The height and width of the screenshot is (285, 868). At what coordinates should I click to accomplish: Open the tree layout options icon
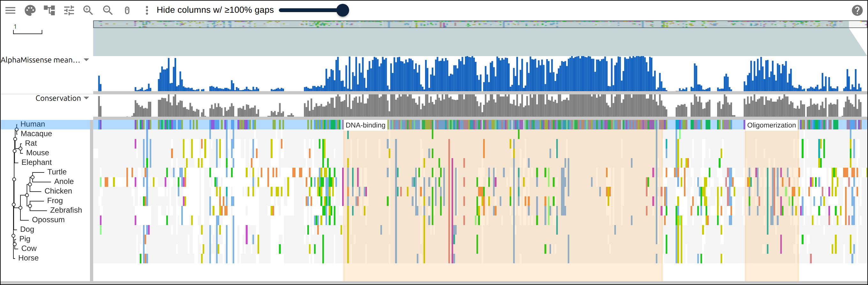pyautogui.click(x=49, y=10)
